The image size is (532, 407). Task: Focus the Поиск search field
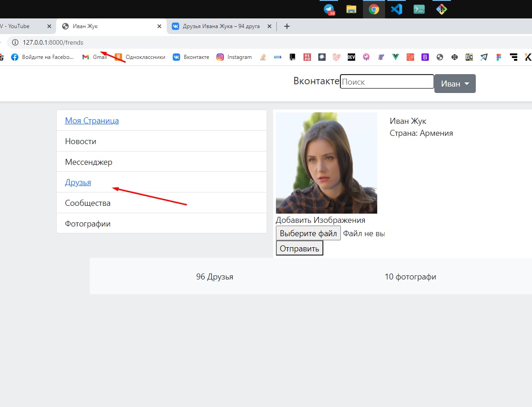click(387, 81)
